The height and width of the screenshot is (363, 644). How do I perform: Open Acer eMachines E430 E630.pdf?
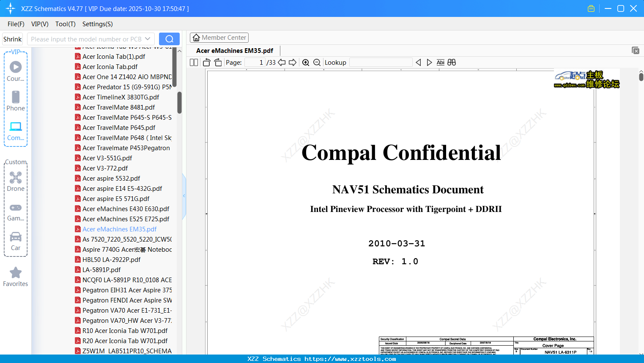pos(126,209)
